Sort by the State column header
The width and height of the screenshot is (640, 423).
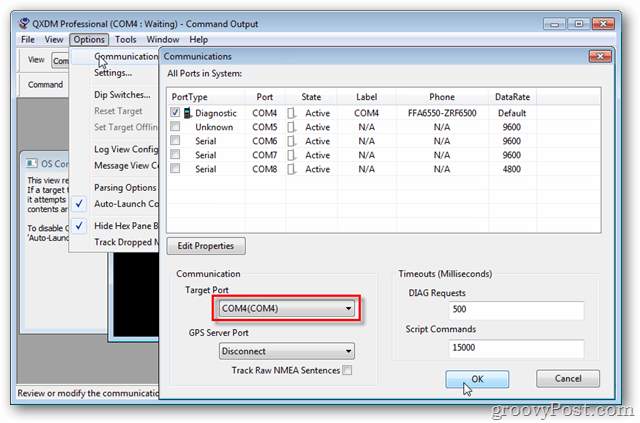pyautogui.click(x=311, y=97)
